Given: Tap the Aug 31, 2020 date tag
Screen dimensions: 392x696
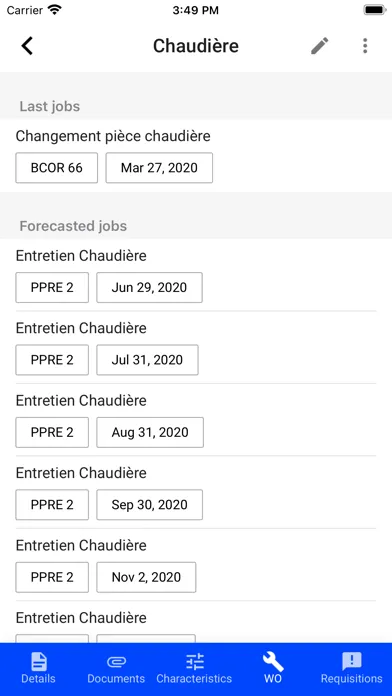Looking at the screenshot, I should pos(150,432).
